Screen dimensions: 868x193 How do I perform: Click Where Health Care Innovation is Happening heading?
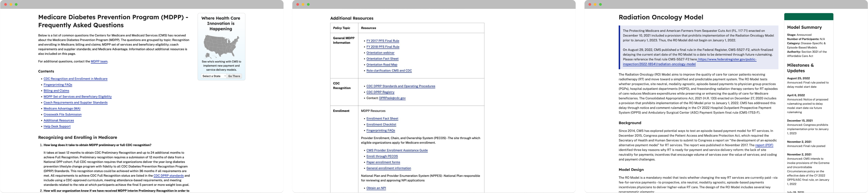pyautogui.click(x=221, y=24)
